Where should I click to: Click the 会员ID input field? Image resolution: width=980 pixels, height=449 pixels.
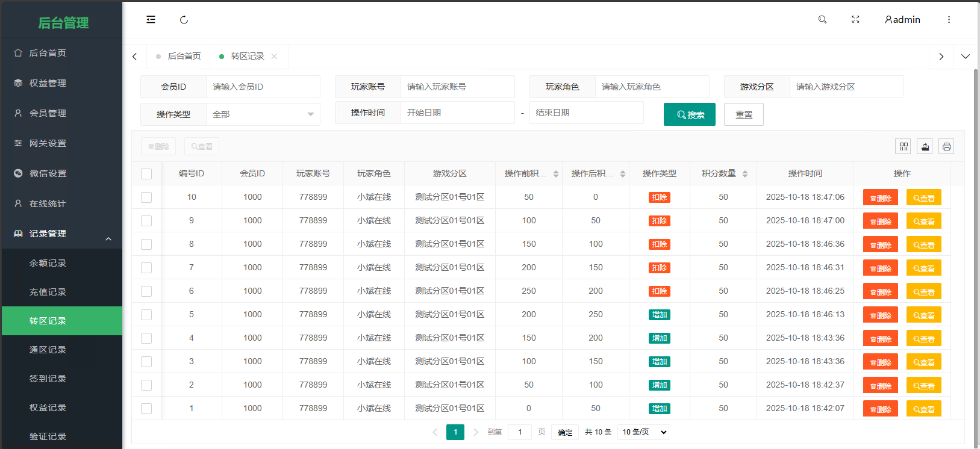click(x=263, y=87)
